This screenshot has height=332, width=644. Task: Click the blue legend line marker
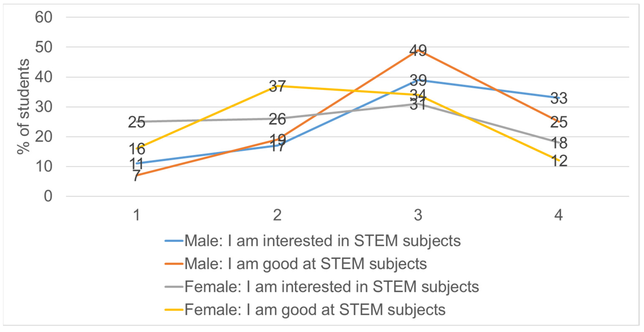point(174,241)
